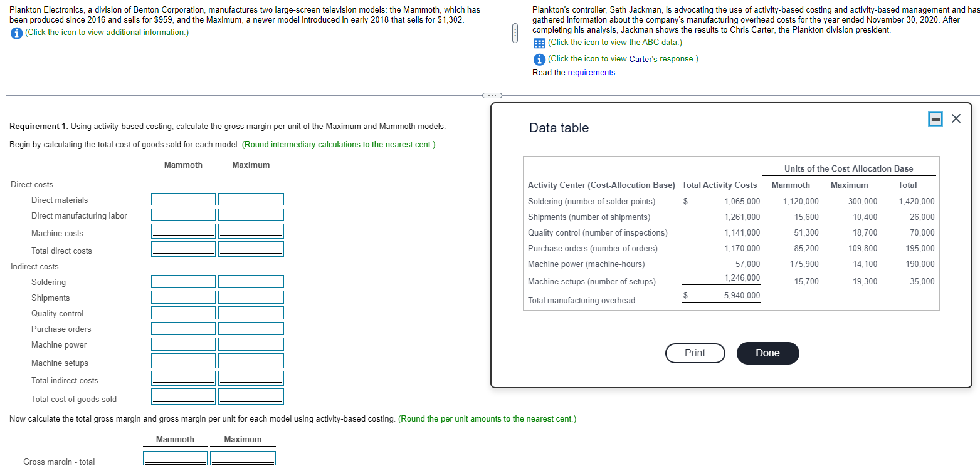Click the vertical pane divider handle
The image size is (980, 466).
point(515,33)
